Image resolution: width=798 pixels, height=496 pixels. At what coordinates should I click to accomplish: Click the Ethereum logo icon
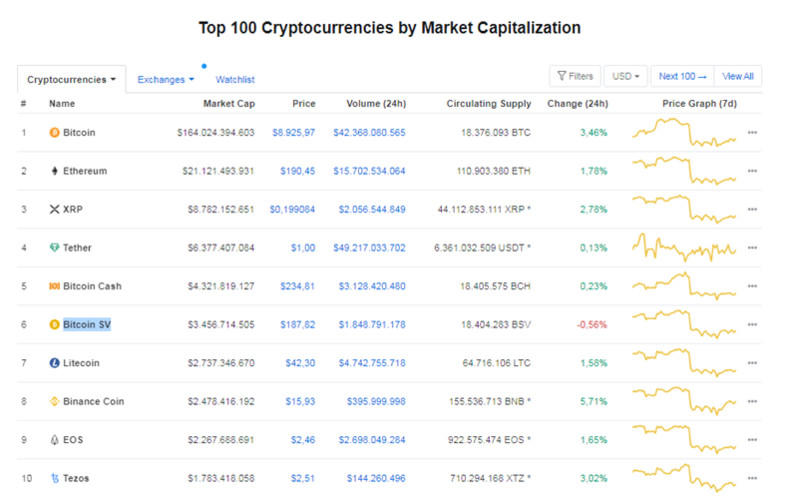click(54, 171)
